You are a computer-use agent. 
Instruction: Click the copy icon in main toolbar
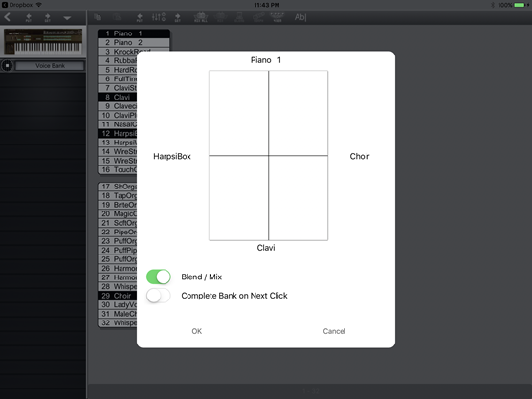98,17
